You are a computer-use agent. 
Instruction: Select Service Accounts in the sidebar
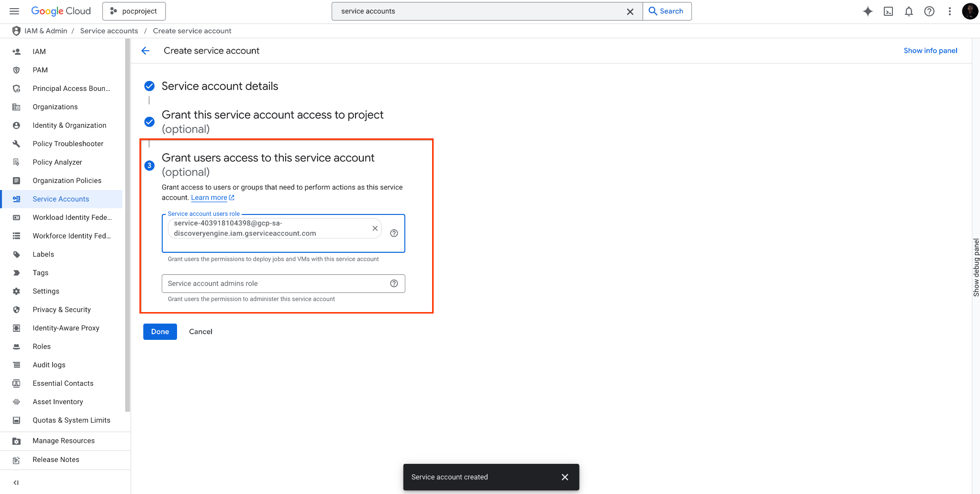coord(60,199)
